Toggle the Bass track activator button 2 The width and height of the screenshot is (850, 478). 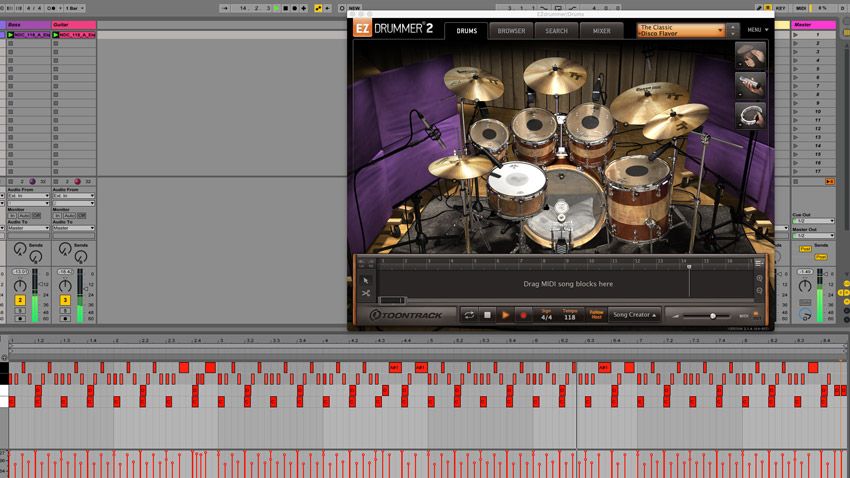[20, 300]
